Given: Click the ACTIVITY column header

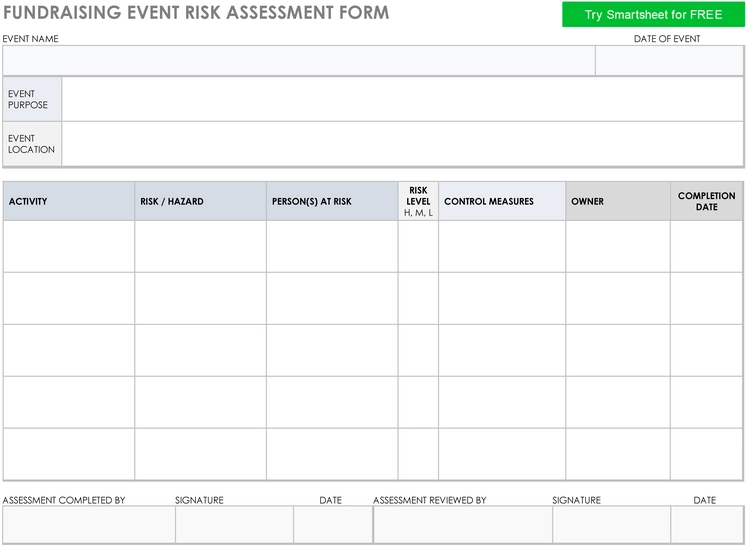Looking at the screenshot, I should 69,201.
